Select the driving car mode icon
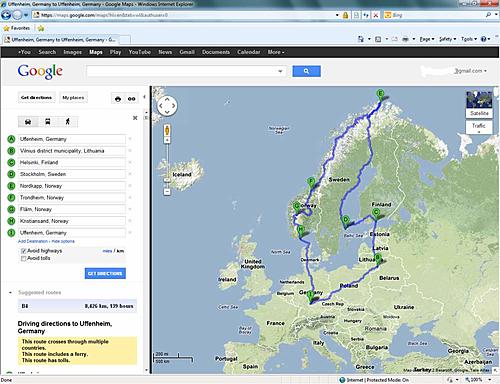This screenshot has width=500, height=384. (28, 121)
